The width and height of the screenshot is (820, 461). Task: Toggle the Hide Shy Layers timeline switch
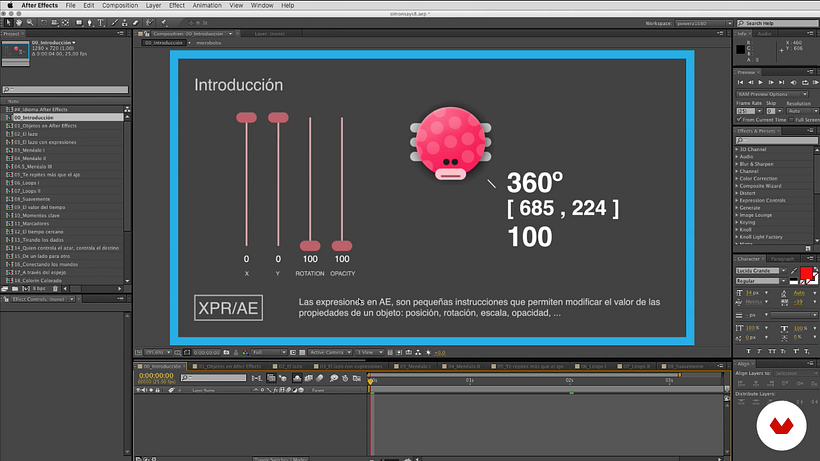[x=297, y=378]
